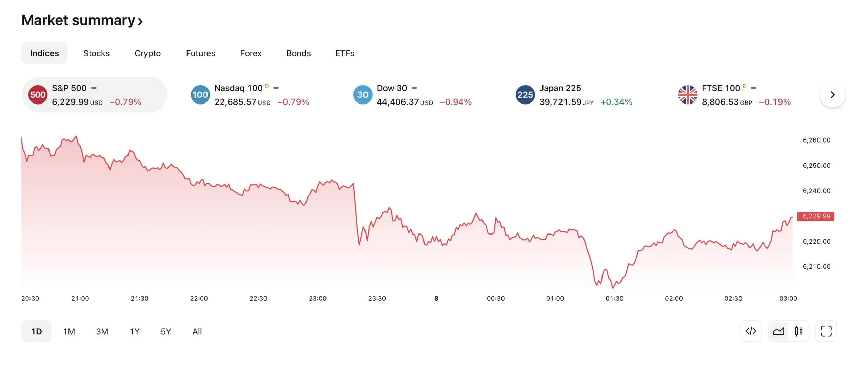Open the chart in fullscreen mode
The height and width of the screenshot is (375, 868).
tap(826, 331)
